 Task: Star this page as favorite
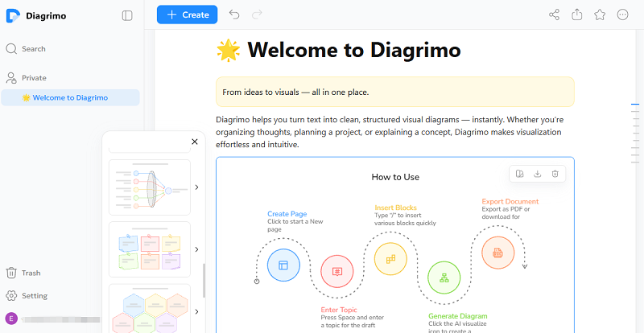pos(600,14)
